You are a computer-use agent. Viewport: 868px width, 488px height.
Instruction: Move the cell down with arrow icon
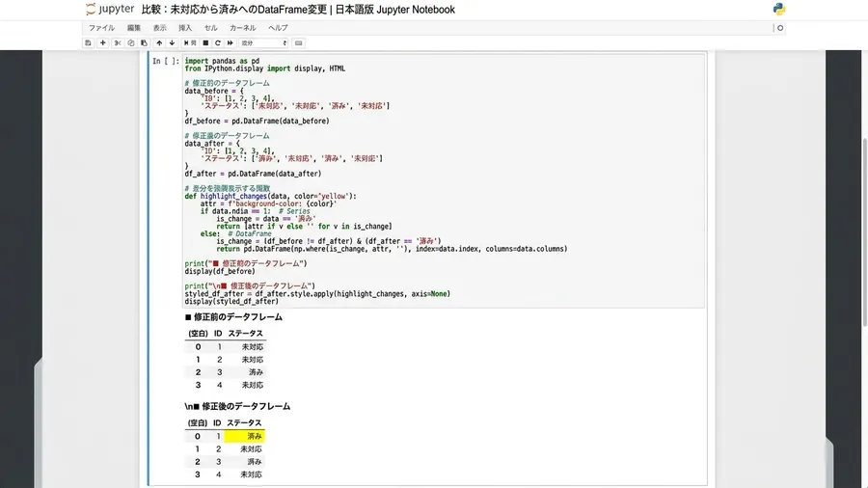pos(173,42)
